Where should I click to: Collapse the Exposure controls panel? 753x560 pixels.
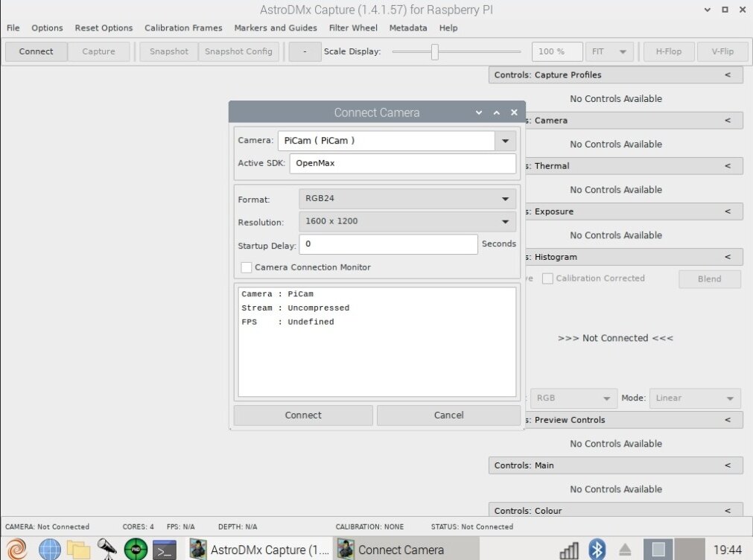pos(728,211)
